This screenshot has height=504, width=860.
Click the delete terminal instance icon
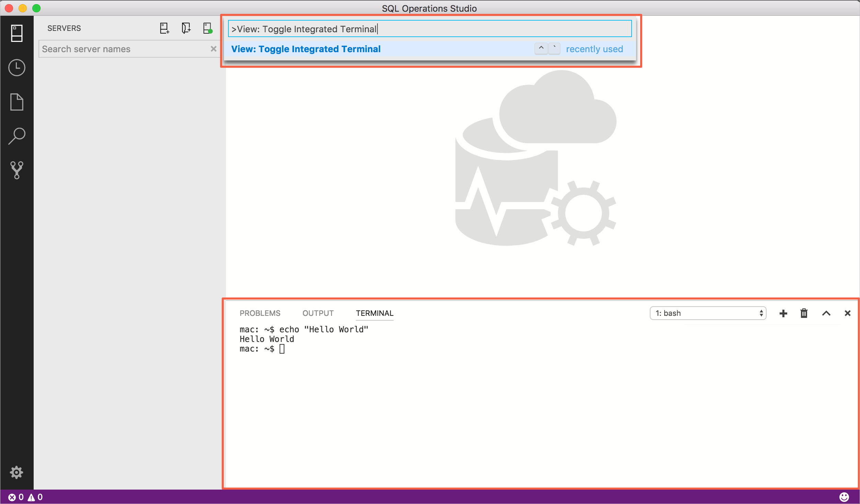(x=804, y=313)
